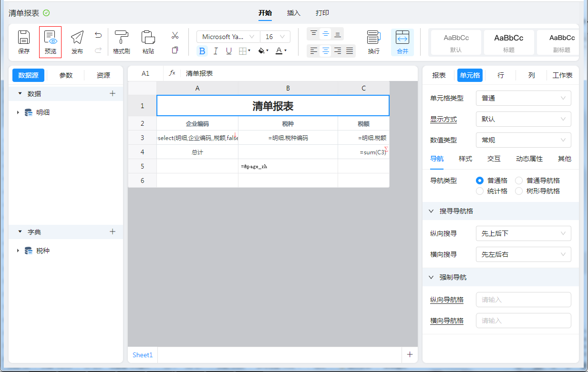This screenshot has width=588, height=372.
Task: Justify text alignment
Action: [350, 51]
